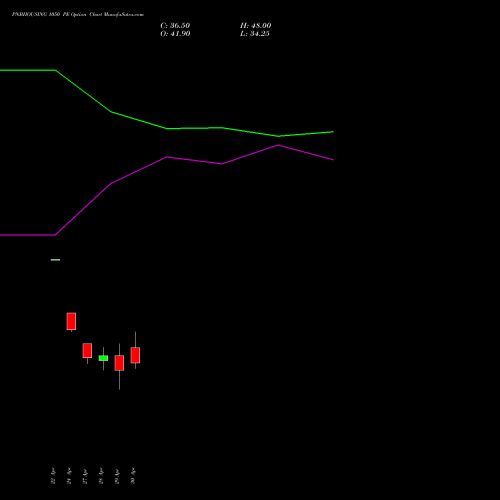The width and height of the screenshot is (500, 500).
Task: Click the green indicator line
Action: point(167,128)
